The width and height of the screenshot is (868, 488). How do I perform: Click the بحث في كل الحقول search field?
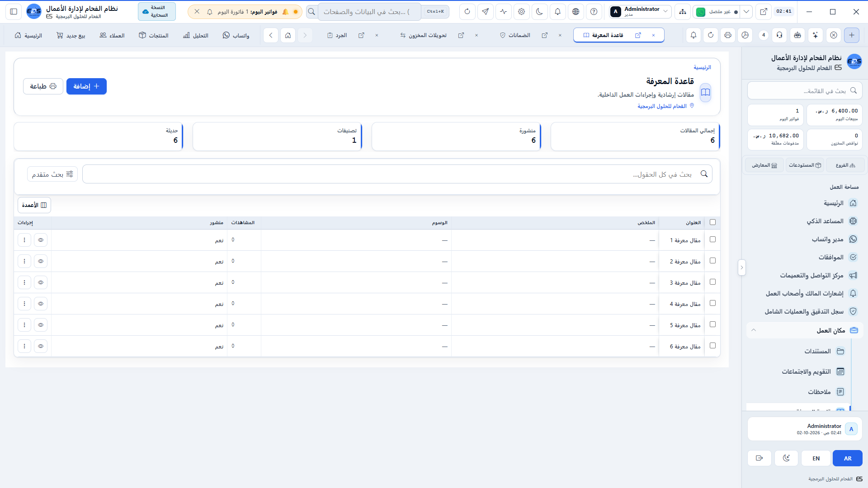point(397,174)
